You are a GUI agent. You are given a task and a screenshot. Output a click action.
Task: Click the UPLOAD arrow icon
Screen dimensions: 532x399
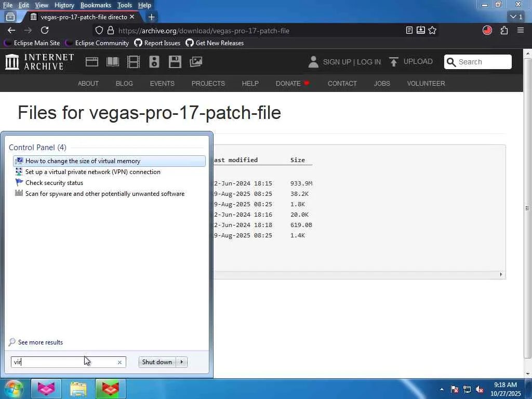pyautogui.click(x=394, y=62)
